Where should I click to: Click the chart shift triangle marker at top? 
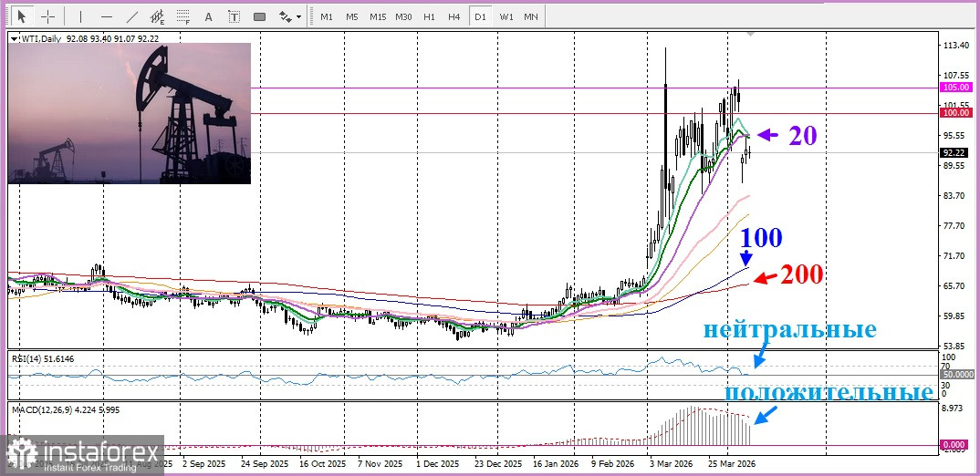tap(751, 35)
